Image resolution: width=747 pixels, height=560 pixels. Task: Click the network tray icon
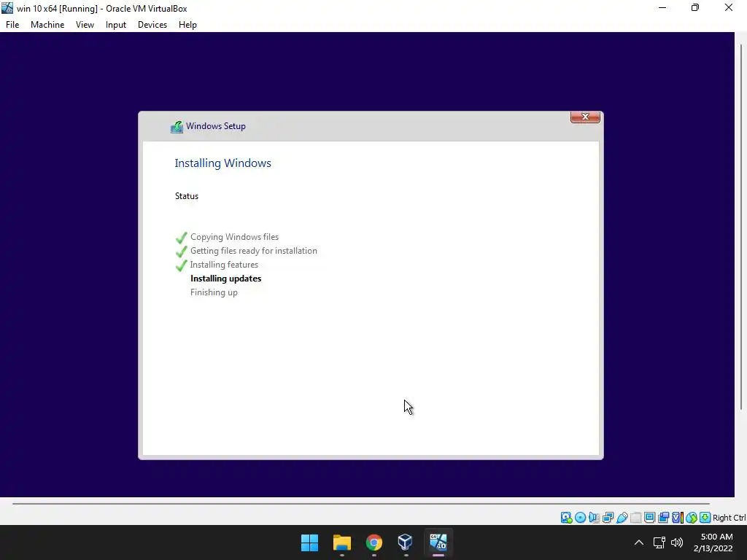(x=659, y=542)
